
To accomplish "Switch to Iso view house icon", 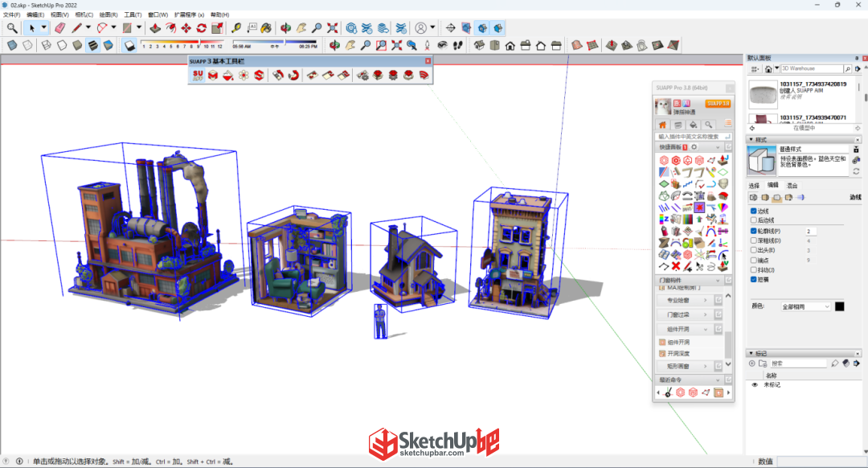I will point(479,45).
